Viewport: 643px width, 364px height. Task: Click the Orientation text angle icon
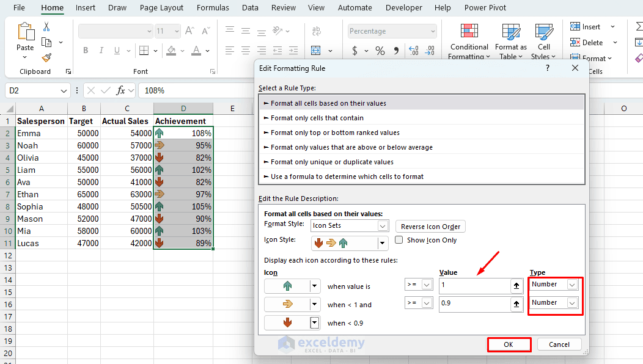(x=278, y=31)
